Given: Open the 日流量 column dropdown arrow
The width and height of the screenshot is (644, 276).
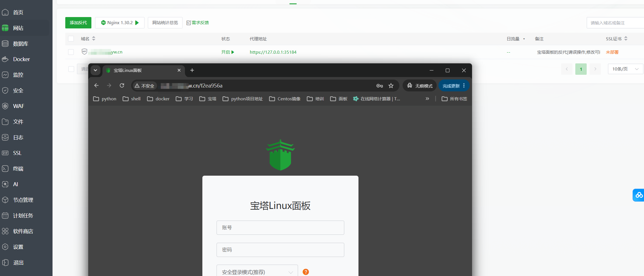Looking at the screenshot, I should (x=524, y=39).
